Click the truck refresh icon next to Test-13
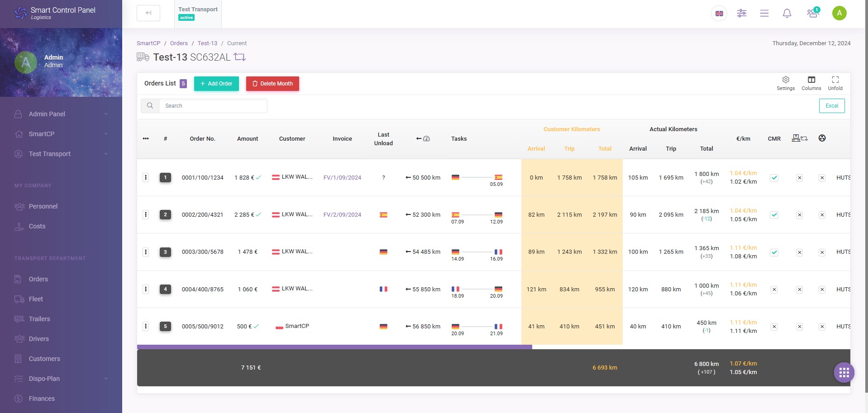Screen dimensions: 868x413 pyautogui.click(x=240, y=57)
